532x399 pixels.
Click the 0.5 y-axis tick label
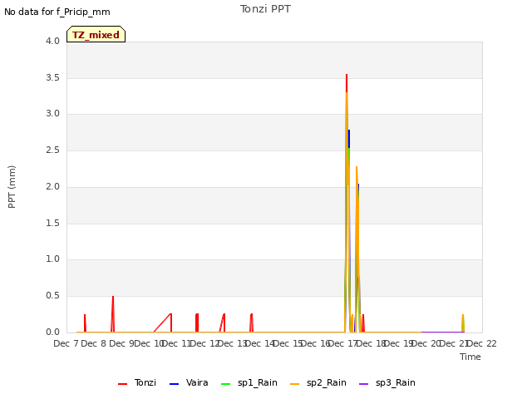coord(52,296)
